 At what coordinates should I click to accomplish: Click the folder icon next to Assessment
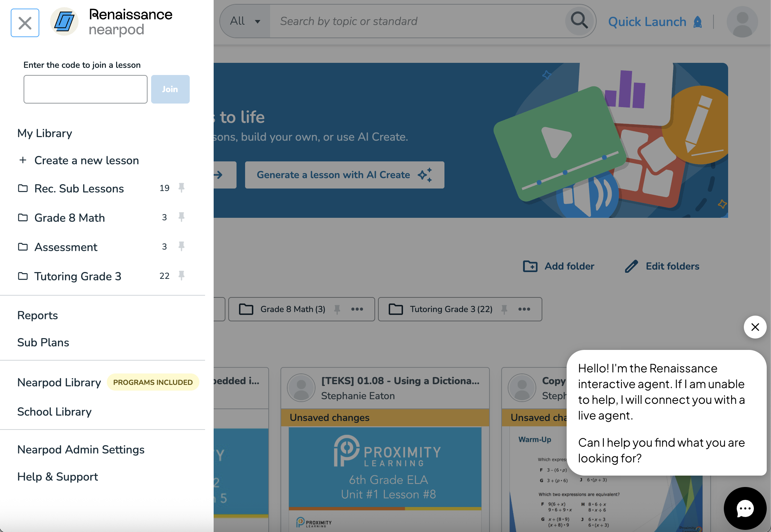(23, 246)
